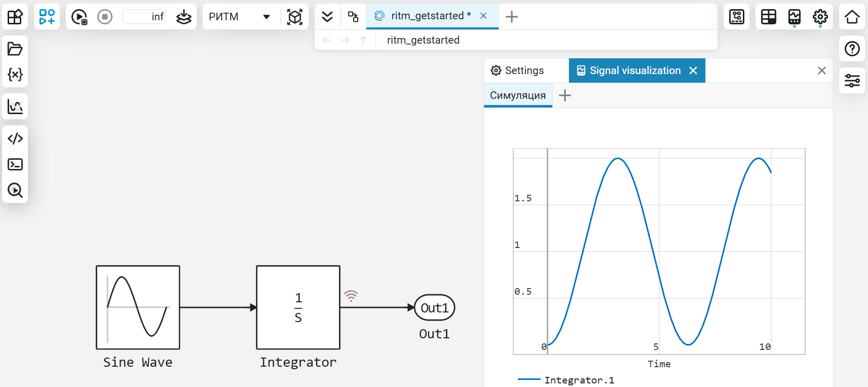
Task: Open the command line terminal icon
Action: tap(15, 164)
